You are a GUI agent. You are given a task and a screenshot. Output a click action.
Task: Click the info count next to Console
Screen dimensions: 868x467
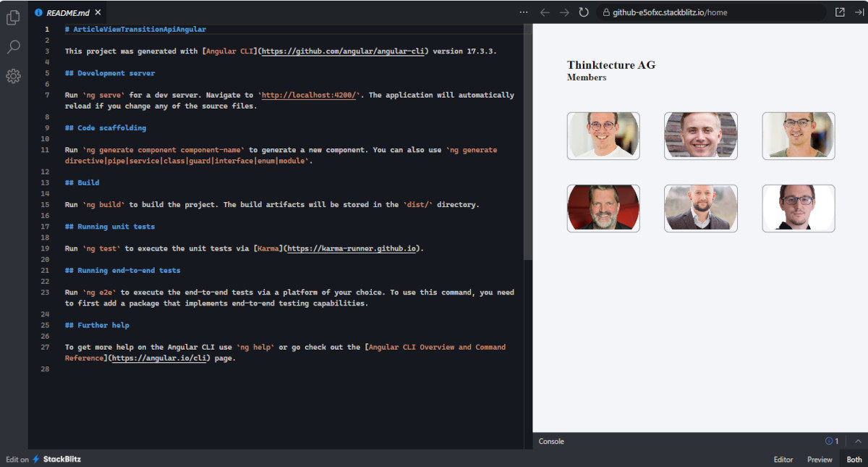[x=830, y=441]
